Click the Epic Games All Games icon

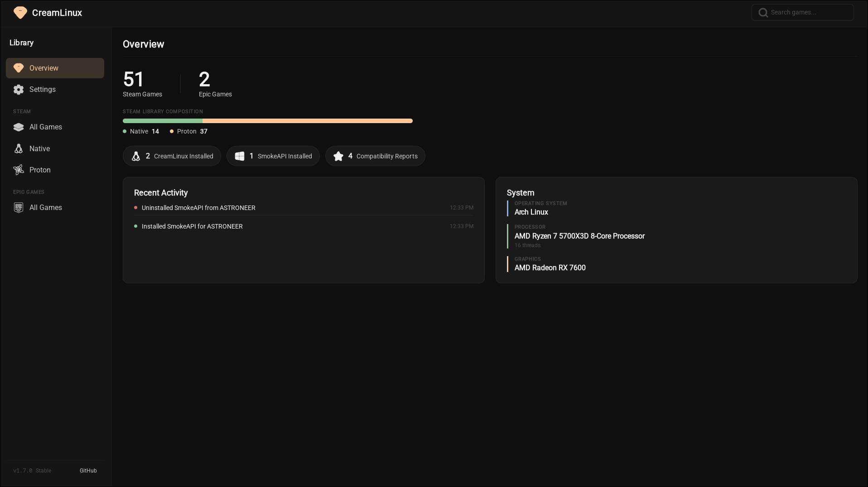(x=19, y=207)
